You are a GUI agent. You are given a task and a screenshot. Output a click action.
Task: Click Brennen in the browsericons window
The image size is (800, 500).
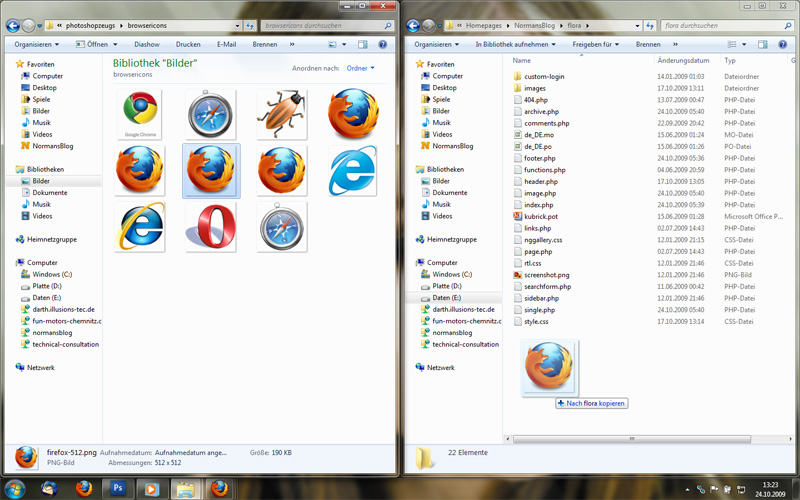coord(265,44)
